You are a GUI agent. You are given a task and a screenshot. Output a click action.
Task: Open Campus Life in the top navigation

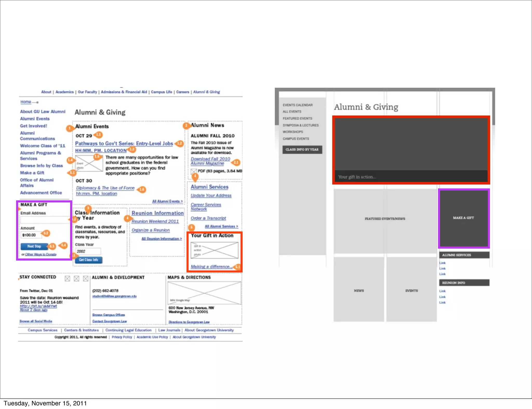[161, 92]
